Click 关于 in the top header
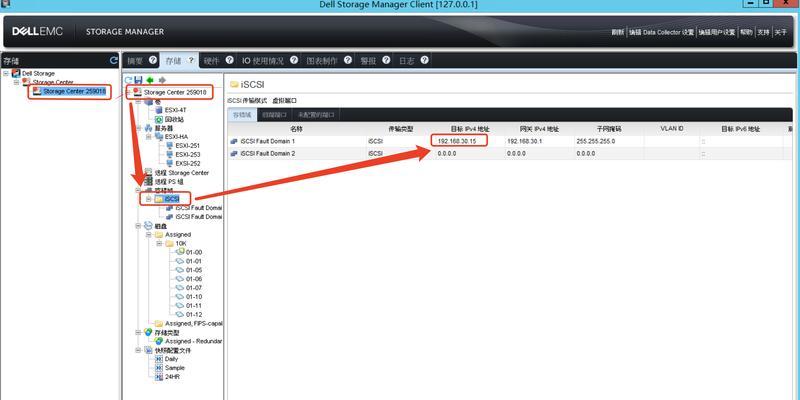Image resolution: width=800 pixels, height=400 pixels. coord(781,32)
